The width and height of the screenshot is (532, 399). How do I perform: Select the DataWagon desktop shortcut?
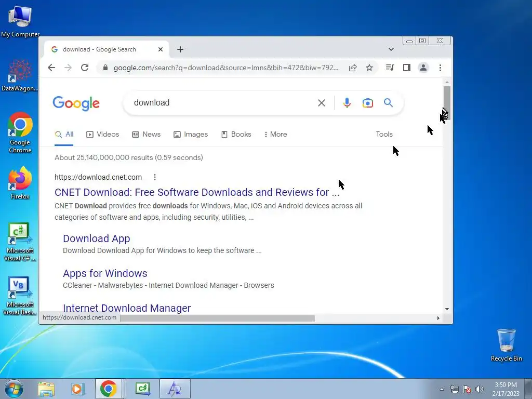(20, 75)
